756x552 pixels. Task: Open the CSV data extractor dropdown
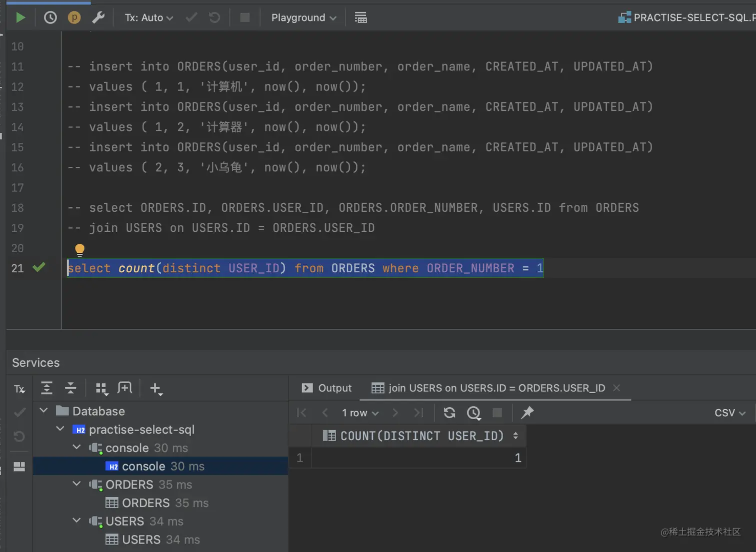tap(730, 413)
